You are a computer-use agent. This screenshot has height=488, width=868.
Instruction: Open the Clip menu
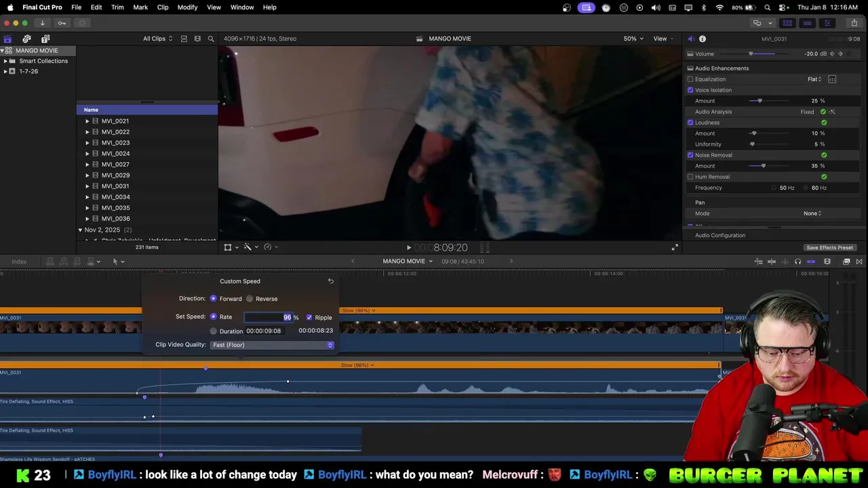coord(163,7)
